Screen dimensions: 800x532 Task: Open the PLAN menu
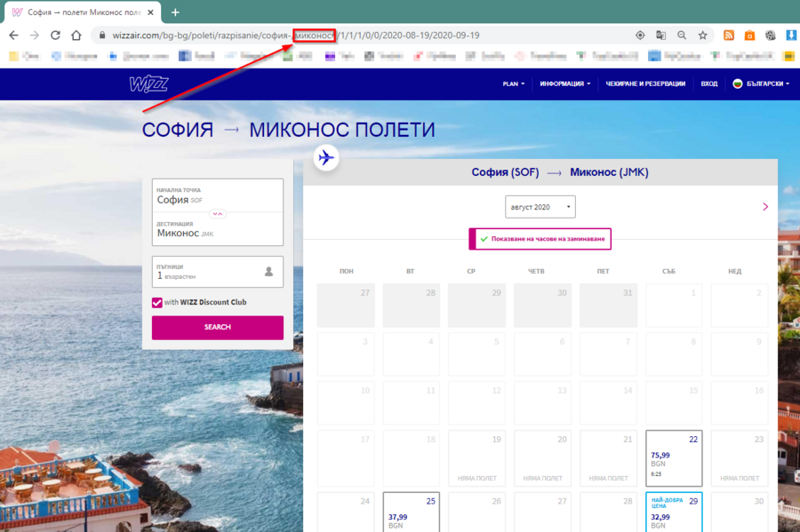513,84
